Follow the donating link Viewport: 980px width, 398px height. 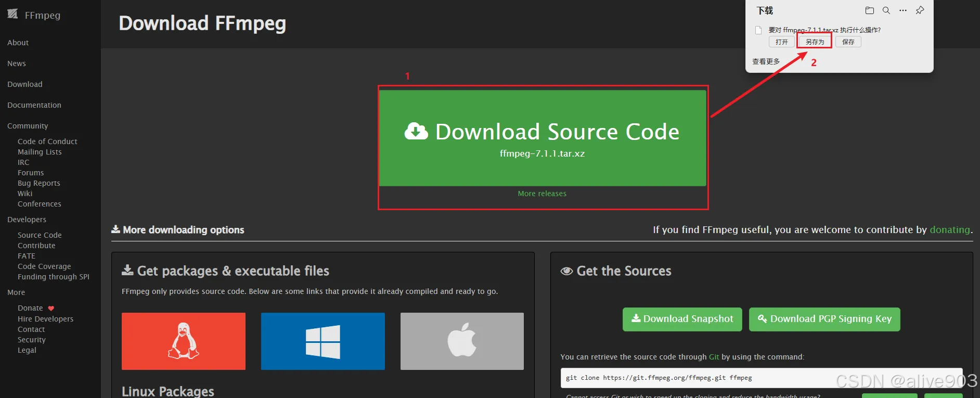click(x=950, y=229)
